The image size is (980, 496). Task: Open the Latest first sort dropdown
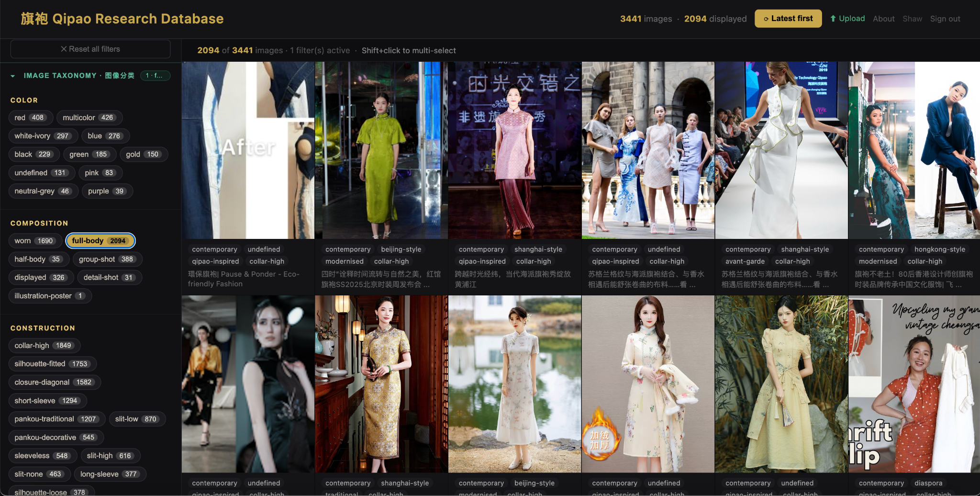tap(788, 19)
